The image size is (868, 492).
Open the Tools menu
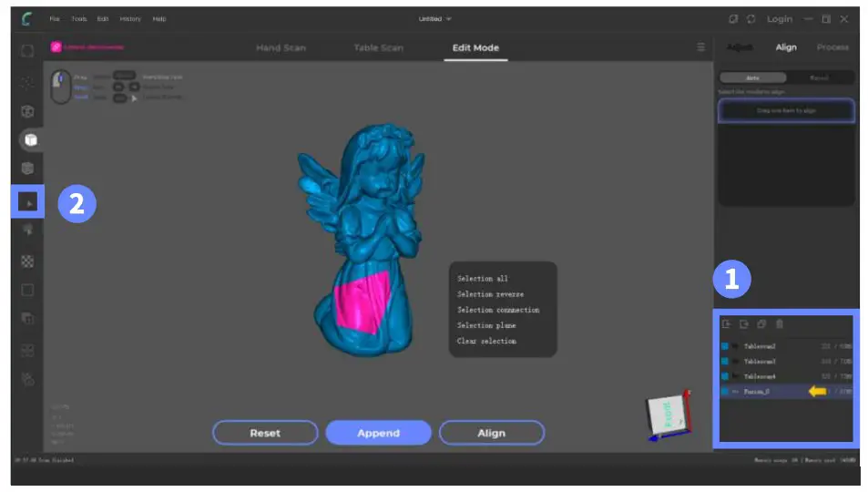point(78,19)
